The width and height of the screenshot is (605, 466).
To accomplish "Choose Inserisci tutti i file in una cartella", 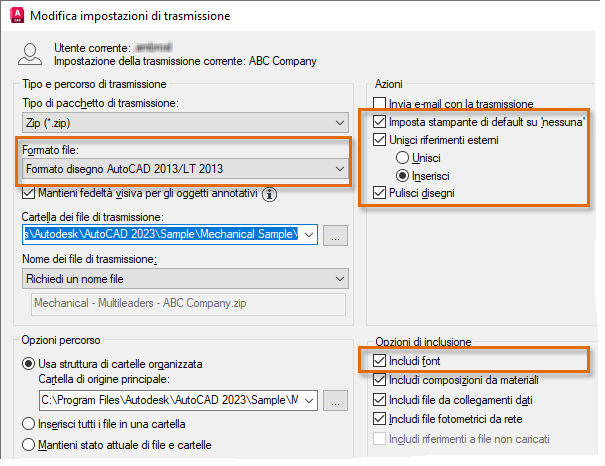I will [29, 424].
